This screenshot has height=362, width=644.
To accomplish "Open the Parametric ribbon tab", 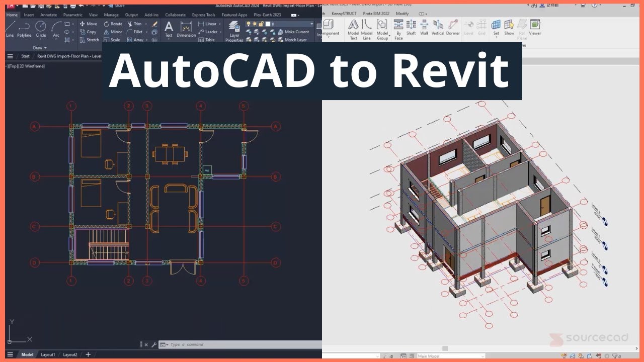I will (x=73, y=15).
